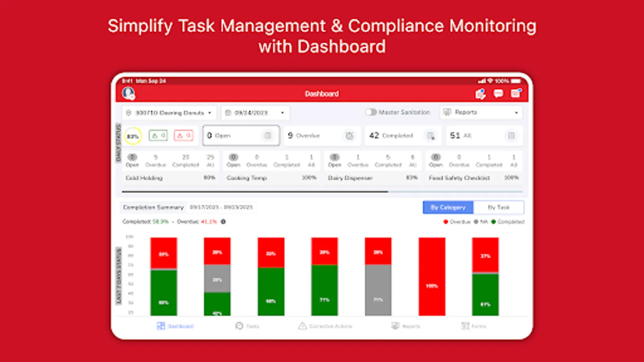Open the green alert counter badge
Image resolution: width=644 pixels, height=362 pixels.
158,136
